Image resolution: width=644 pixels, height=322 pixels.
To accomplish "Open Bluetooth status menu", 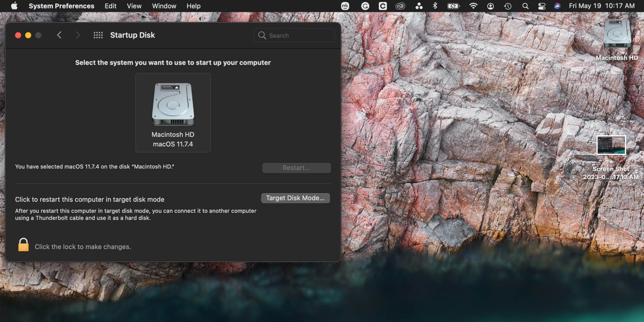I will (435, 6).
